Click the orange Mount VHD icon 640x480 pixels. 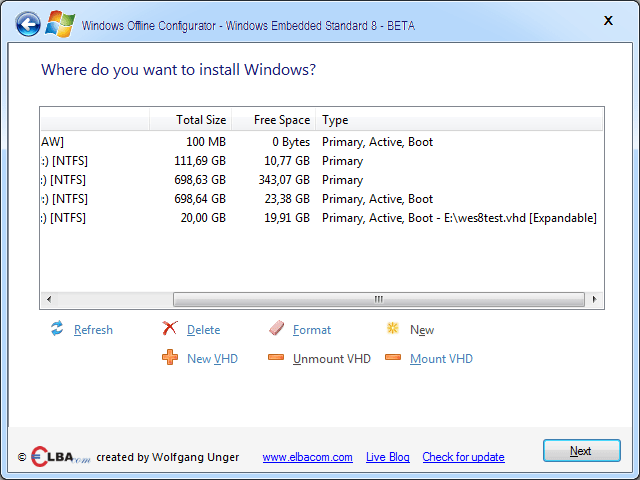393,358
